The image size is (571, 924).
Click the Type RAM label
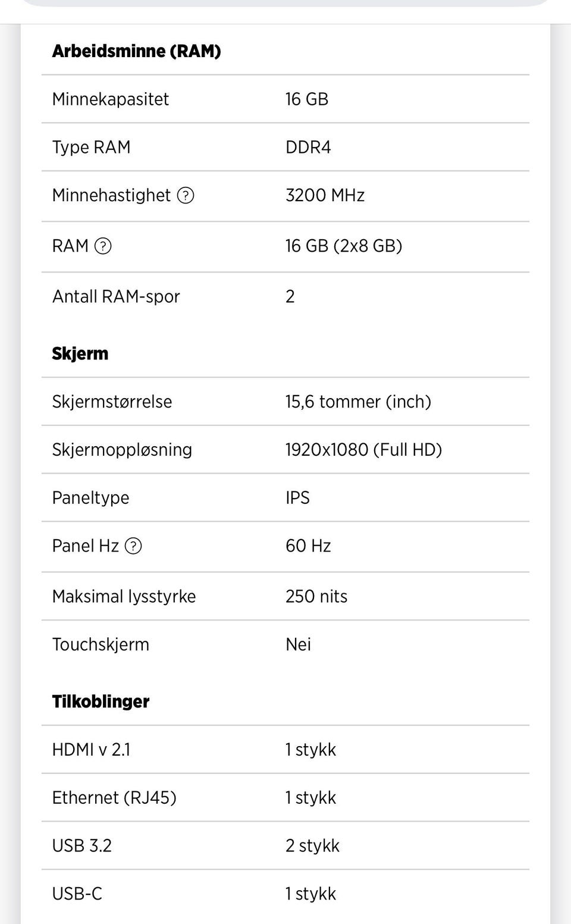pyautogui.click(x=91, y=147)
